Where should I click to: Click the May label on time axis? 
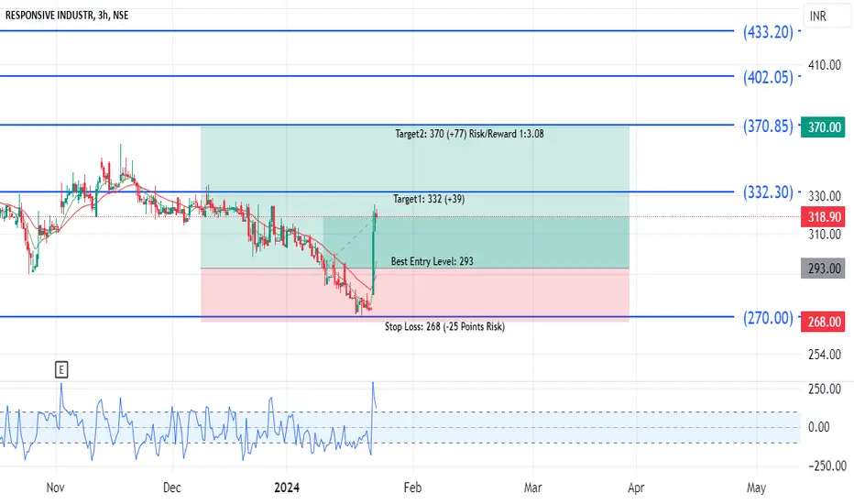(756, 488)
